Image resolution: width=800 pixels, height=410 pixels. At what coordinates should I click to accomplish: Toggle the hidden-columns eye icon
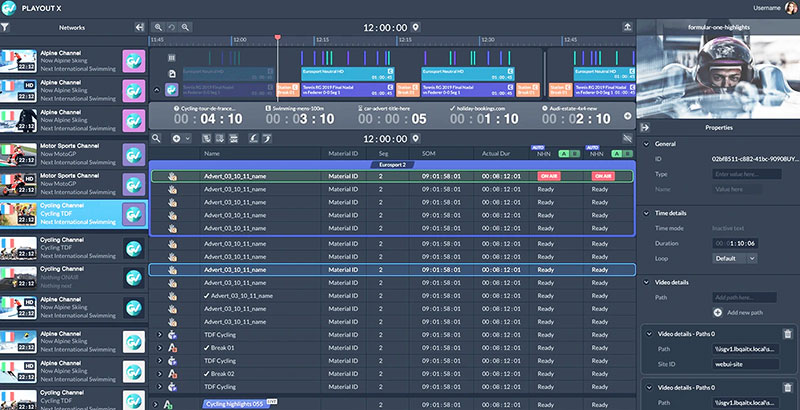point(628,138)
